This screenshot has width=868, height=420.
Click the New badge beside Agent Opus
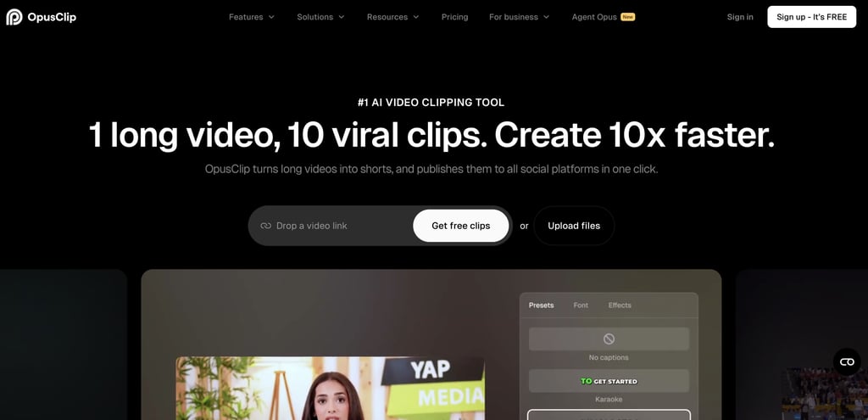(628, 17)
